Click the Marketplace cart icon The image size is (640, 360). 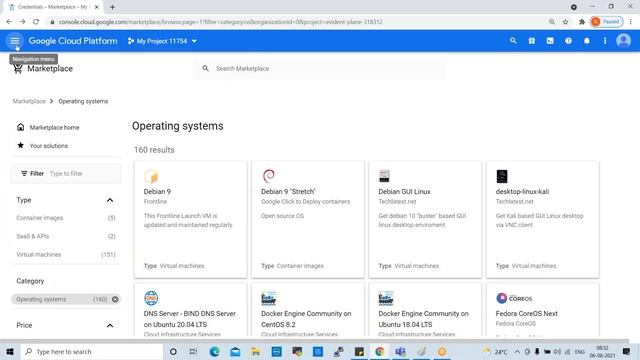pos(18,69)
